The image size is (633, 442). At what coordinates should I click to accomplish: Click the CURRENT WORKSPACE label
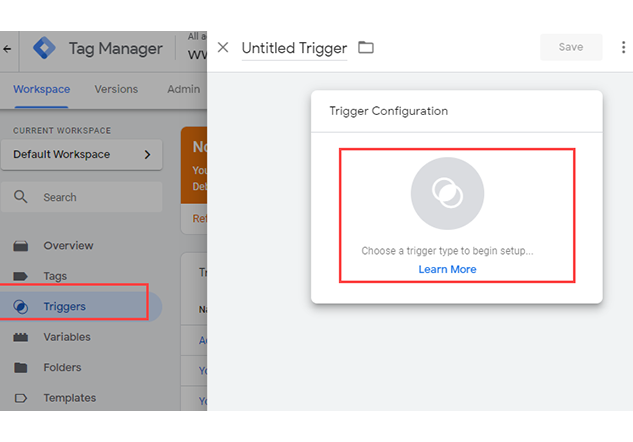point(62,131)
